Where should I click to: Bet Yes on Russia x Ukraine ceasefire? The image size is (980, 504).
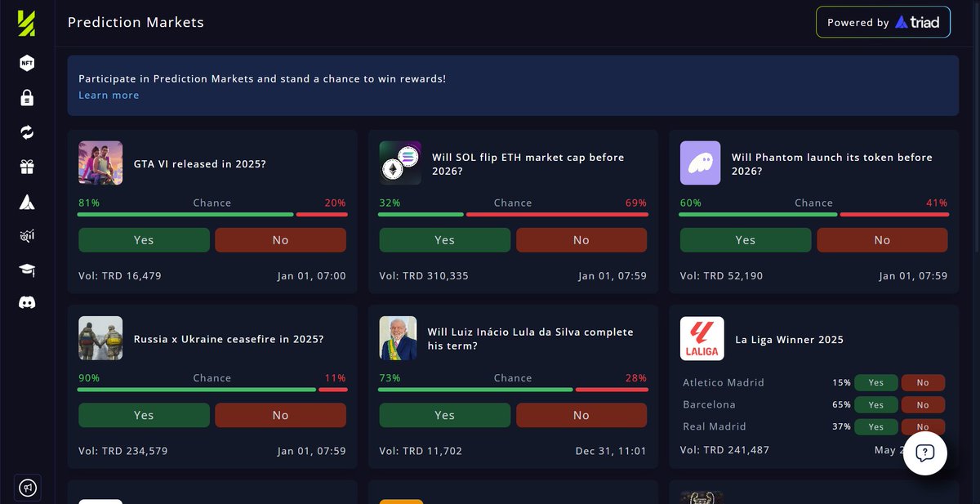[x=144, y=415]
